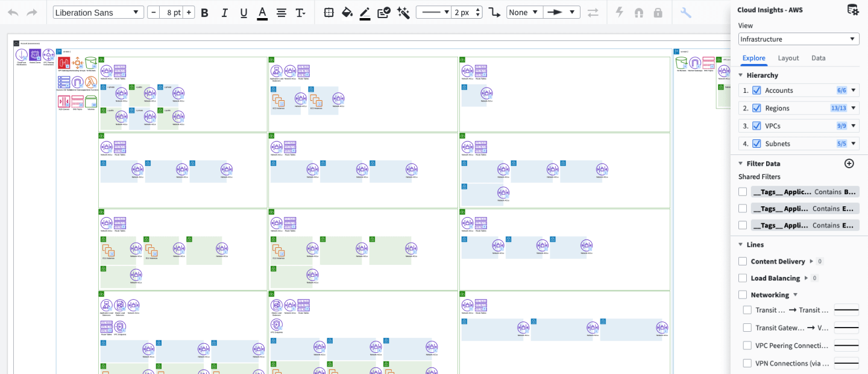Enable the Networking lines checkbox
Viewport: 868px width, 374px height.
pyautogui.click(x=743, y=295)
